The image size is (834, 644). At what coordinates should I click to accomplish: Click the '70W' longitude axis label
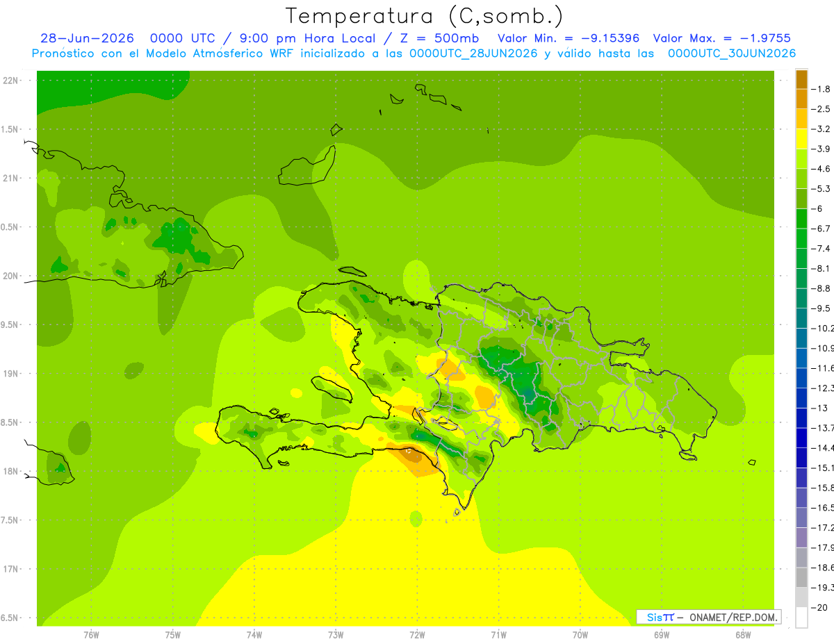(x=580, y=635)
